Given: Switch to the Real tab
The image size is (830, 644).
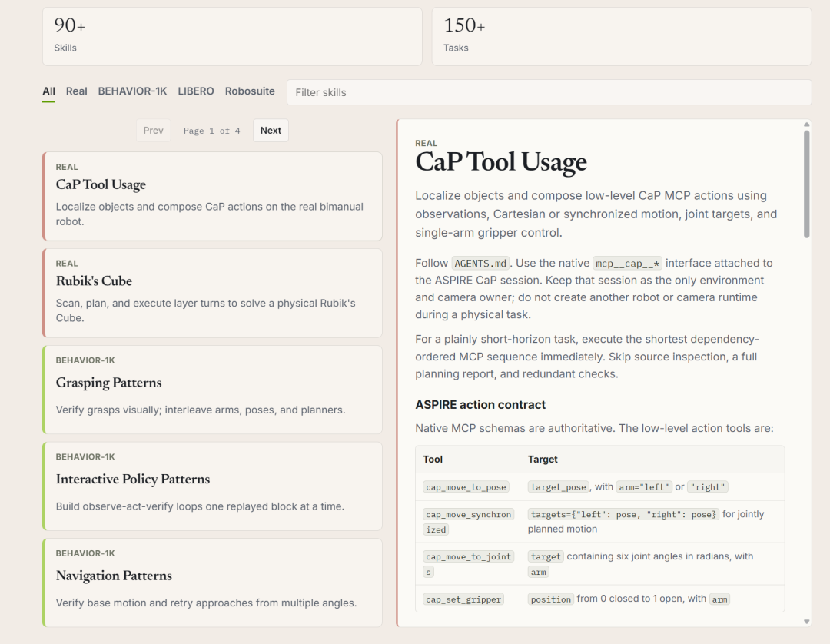Looking at the screenshot, I should [x=76, y=91].
